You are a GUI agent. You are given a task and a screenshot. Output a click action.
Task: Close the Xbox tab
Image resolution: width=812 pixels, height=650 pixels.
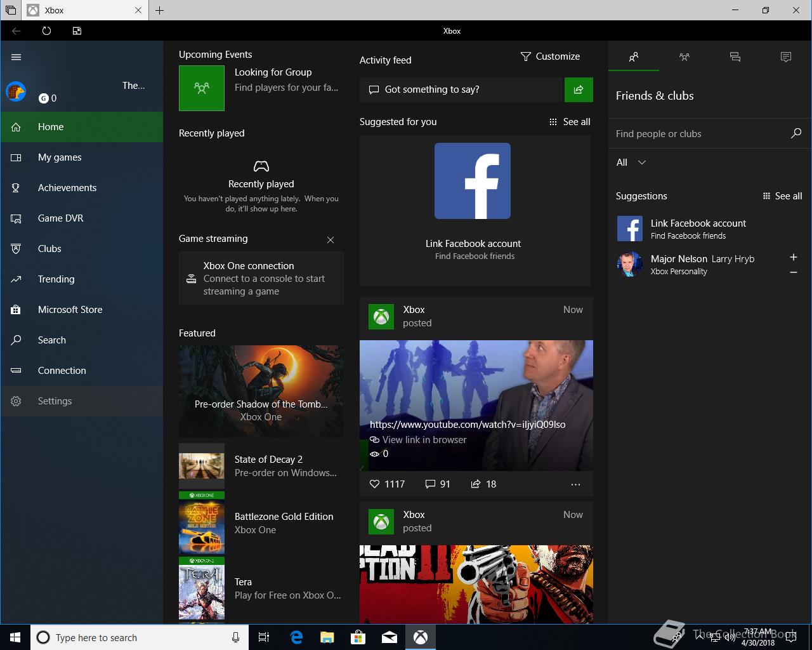click(x=138, y=10)
